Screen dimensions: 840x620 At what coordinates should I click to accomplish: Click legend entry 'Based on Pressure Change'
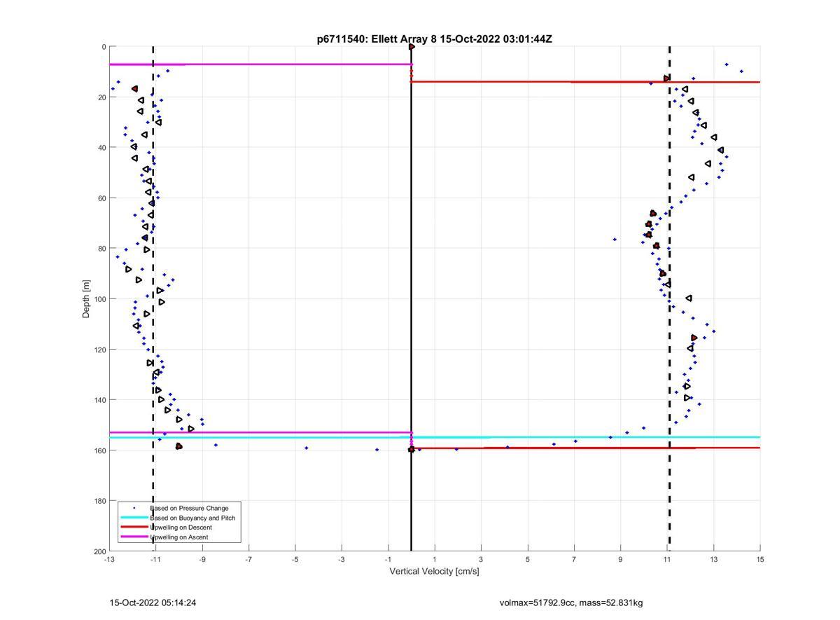point(189,508)
